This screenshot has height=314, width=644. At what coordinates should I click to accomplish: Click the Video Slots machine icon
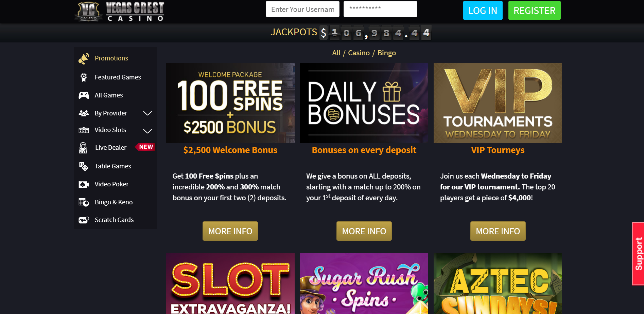[84, 130]
